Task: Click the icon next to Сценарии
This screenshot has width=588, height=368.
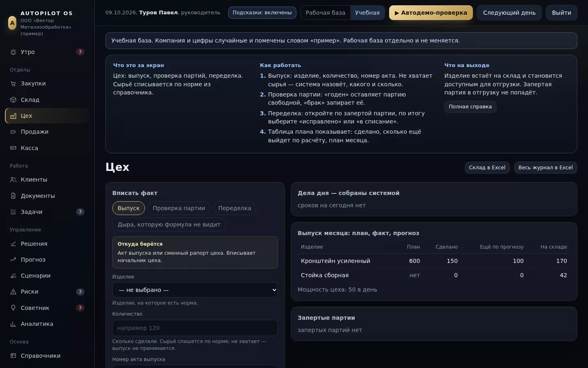Action: click(13, 276)
